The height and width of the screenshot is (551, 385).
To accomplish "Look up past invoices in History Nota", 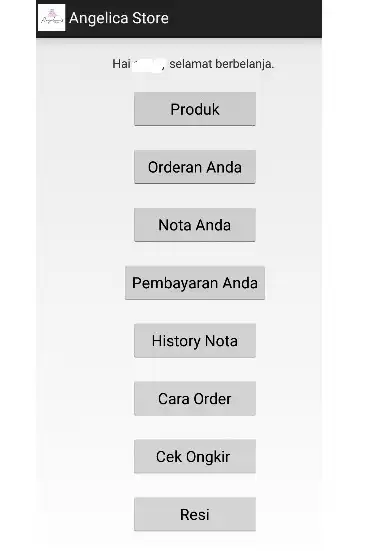I will [x=195, y=341].
